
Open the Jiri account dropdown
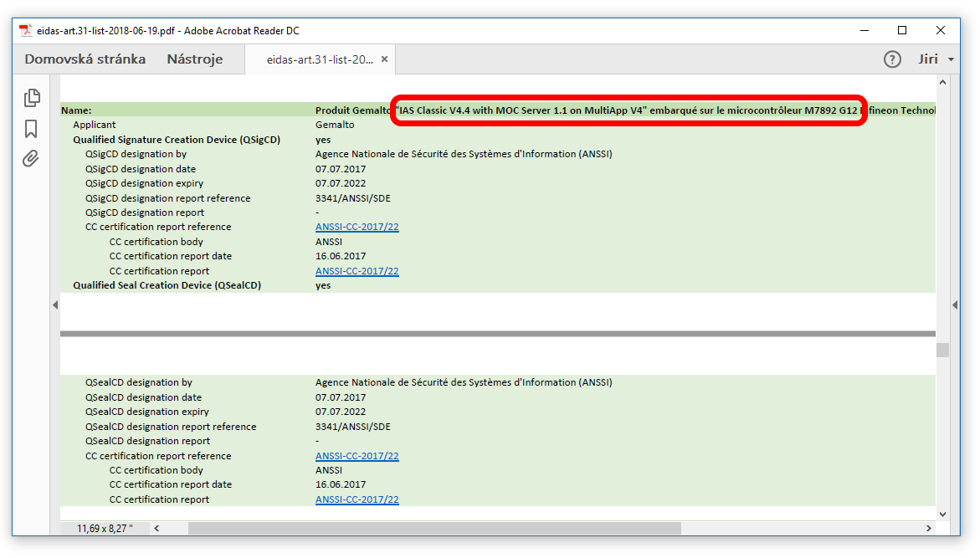[936, 59]
